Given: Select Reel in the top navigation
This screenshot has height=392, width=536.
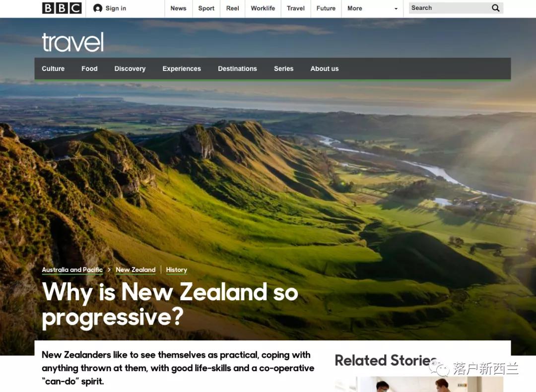Looking at the screenshot, I should [232, 8].
